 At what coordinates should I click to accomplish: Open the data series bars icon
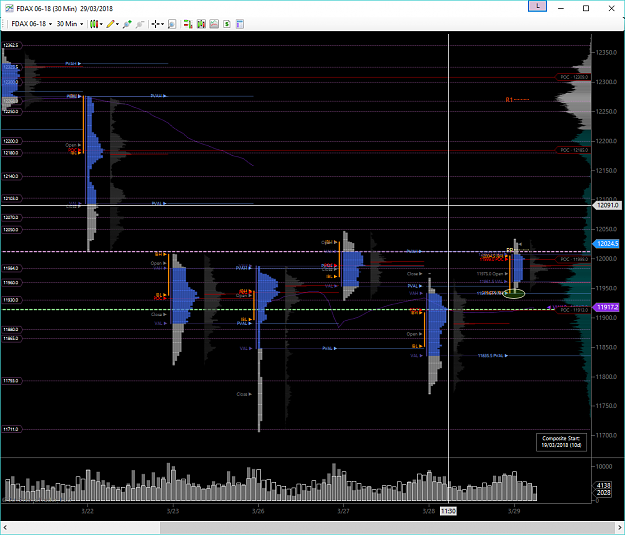(x=201, y=24)
